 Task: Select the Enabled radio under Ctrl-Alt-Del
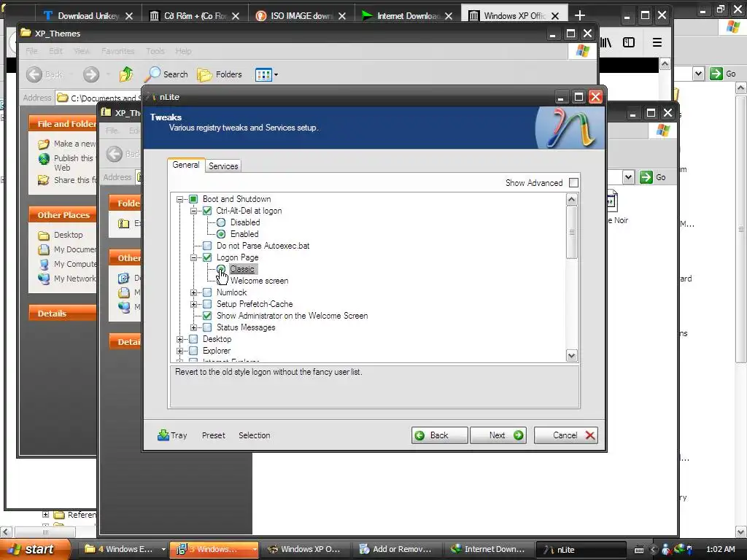[x=221, y=234]
